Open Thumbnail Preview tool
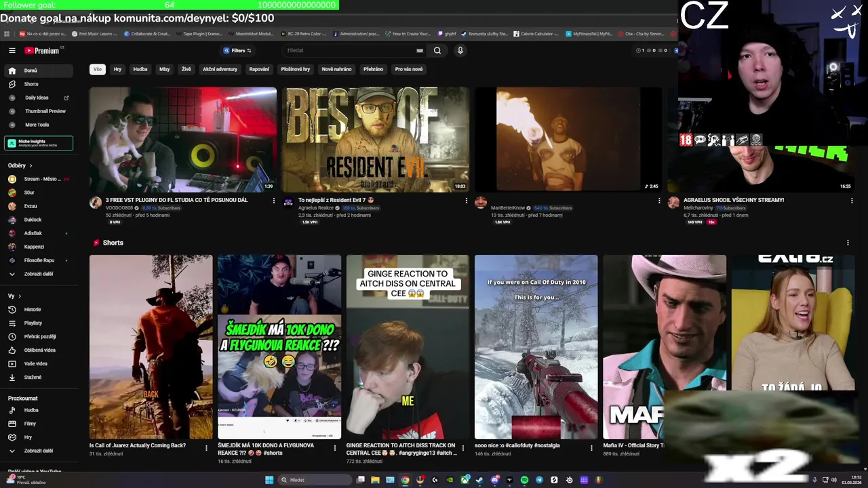The height and width of the screenshot is (488, 868). tap(39, 111)
